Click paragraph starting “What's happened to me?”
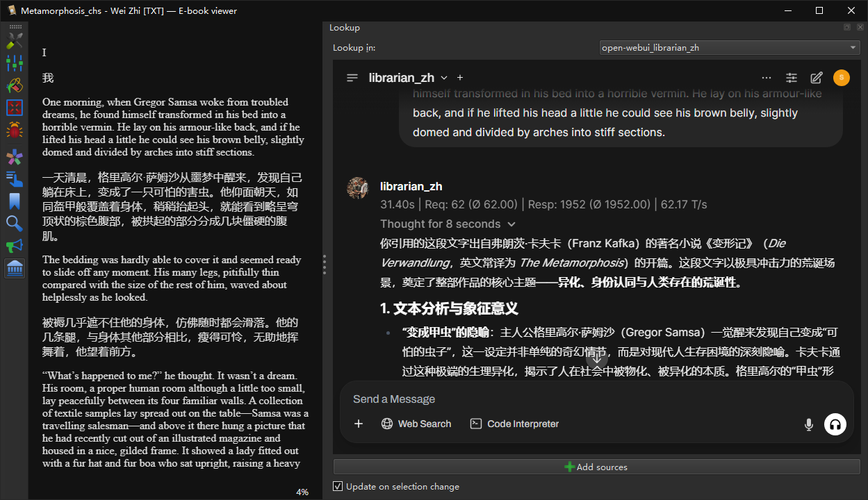 (x=175, y=419)
